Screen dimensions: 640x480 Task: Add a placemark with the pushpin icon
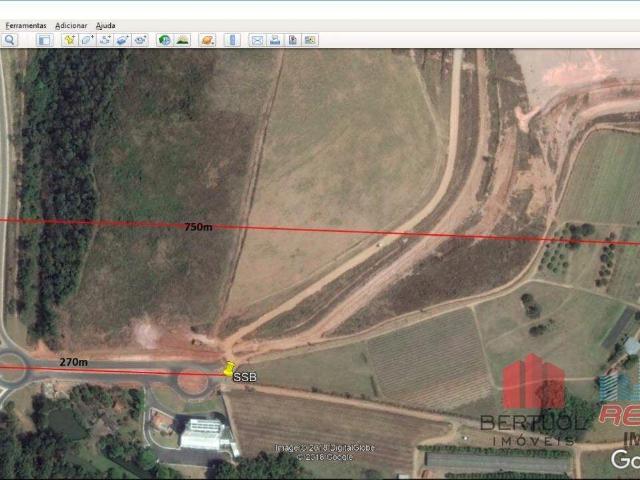70,40
